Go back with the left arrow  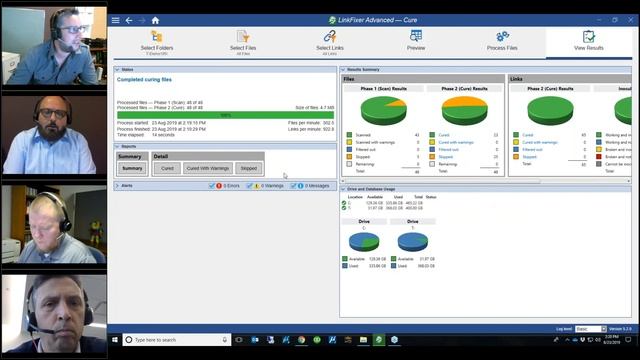(129, 20)
